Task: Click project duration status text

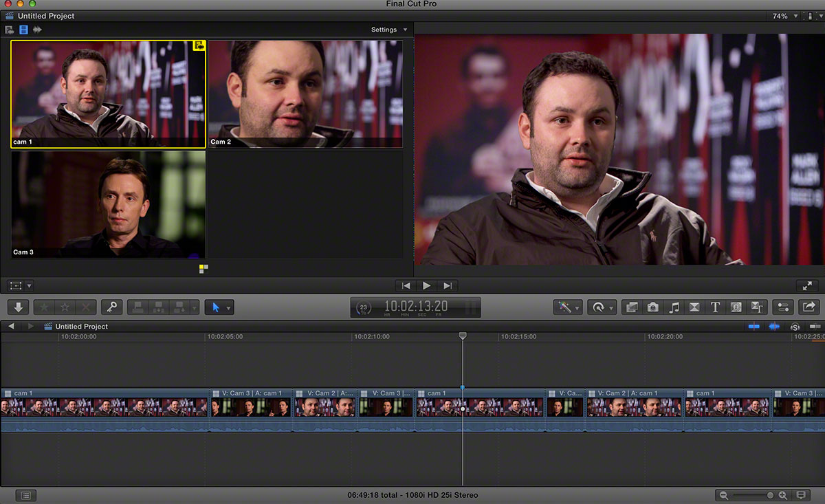Action: [x=412, y=495]
